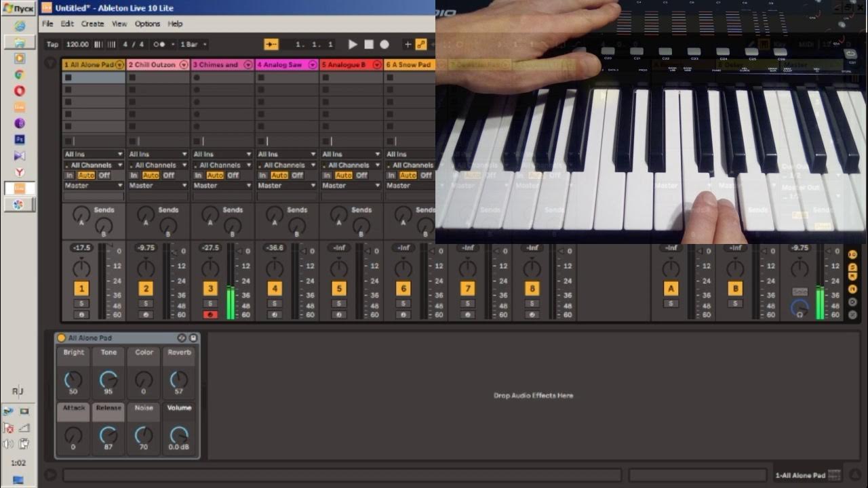Screen dimensions: 868x488
Task: Click the Reverb macro knob
Action: (x=179, y=380)
